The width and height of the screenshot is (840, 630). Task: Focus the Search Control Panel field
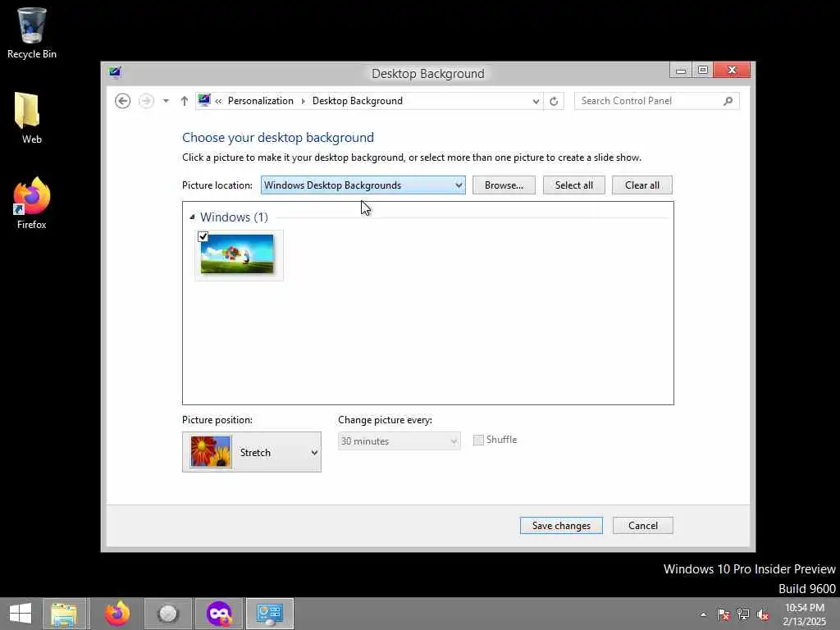pyautogui.click(x=657, y=101)
